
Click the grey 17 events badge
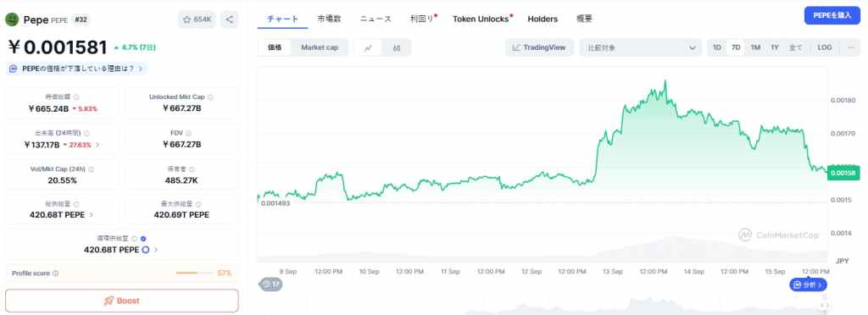tap(270, 284)
